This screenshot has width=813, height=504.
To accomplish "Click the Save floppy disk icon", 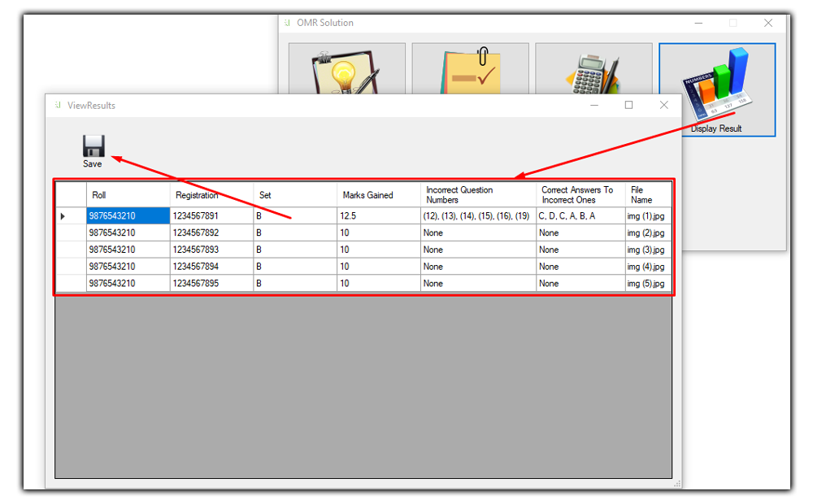I will pos(93,147).
